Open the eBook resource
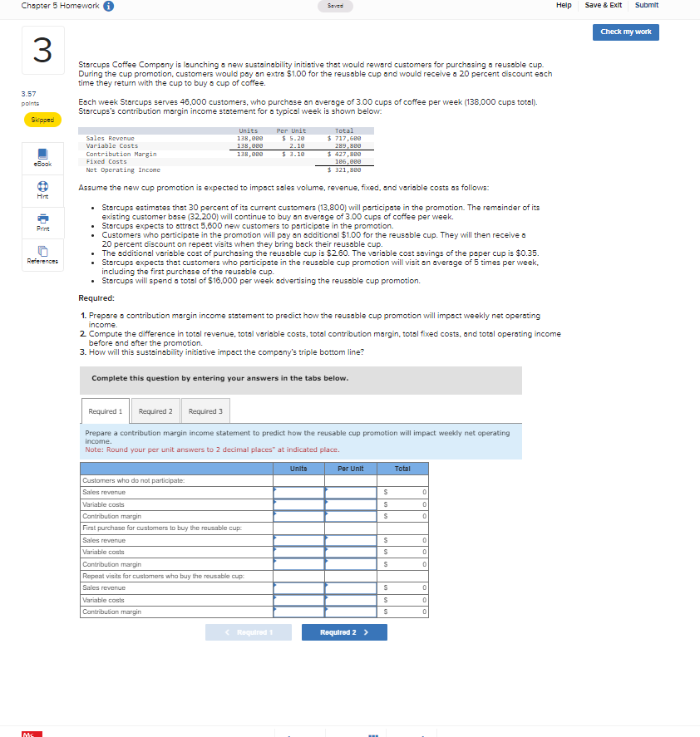This screenshot has width=700, height=737. [42, 158]
